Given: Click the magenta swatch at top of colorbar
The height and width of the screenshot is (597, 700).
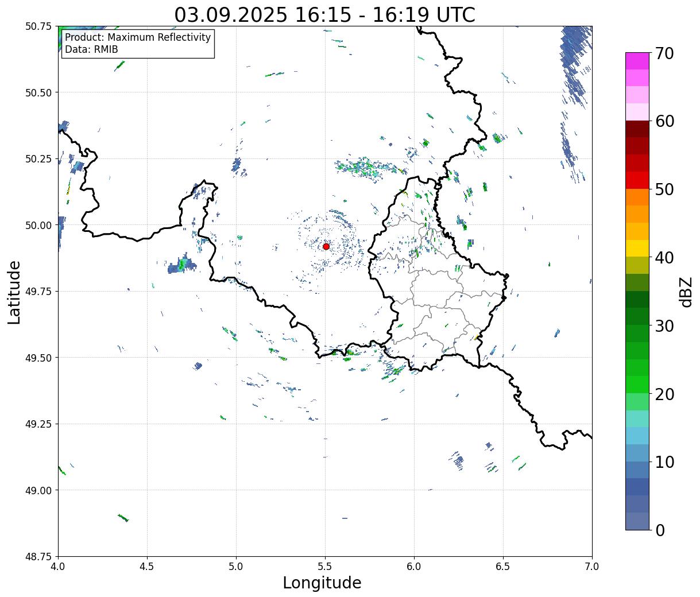Looking at the screenshot, I should pyautogui.click(x=637, y=61).
